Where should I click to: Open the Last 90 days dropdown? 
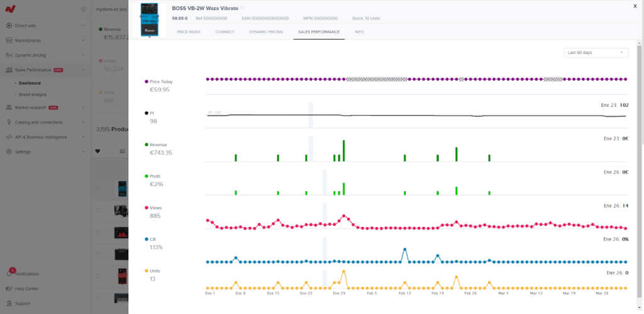click(x=596, y=53)
